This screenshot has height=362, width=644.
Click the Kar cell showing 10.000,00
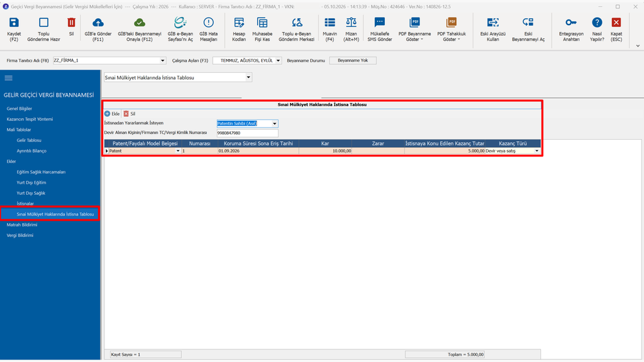point(325,151)
